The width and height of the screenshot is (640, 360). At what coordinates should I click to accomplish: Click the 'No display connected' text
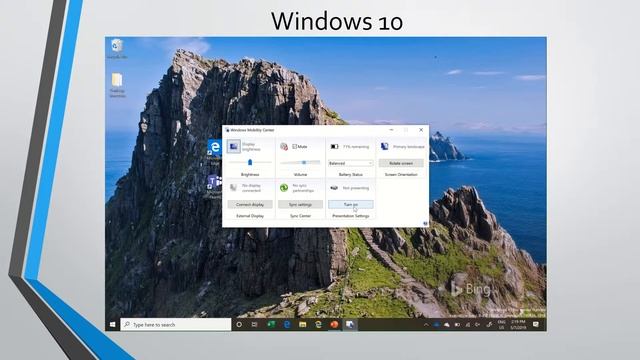pyautogui.click(x=251, y=188)
